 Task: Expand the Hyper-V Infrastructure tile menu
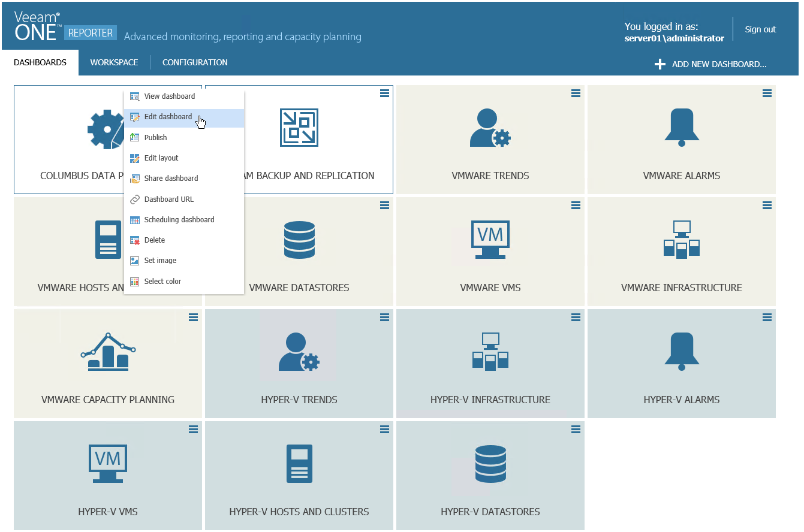point(576,317)
